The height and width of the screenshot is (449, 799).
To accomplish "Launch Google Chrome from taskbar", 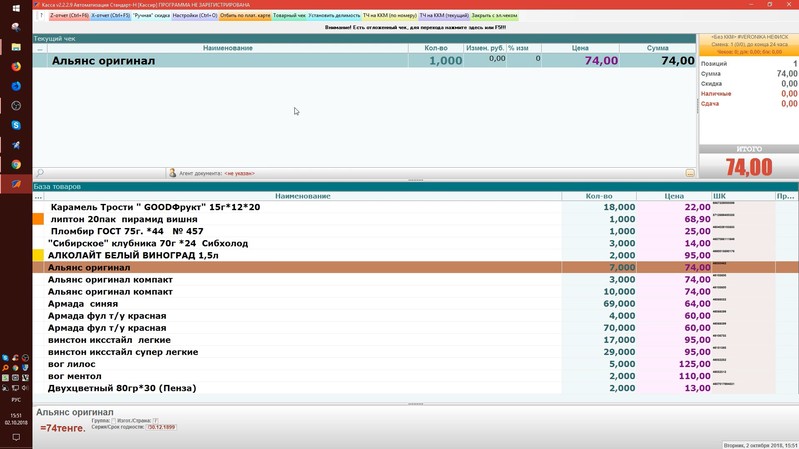I will point(16,165).
